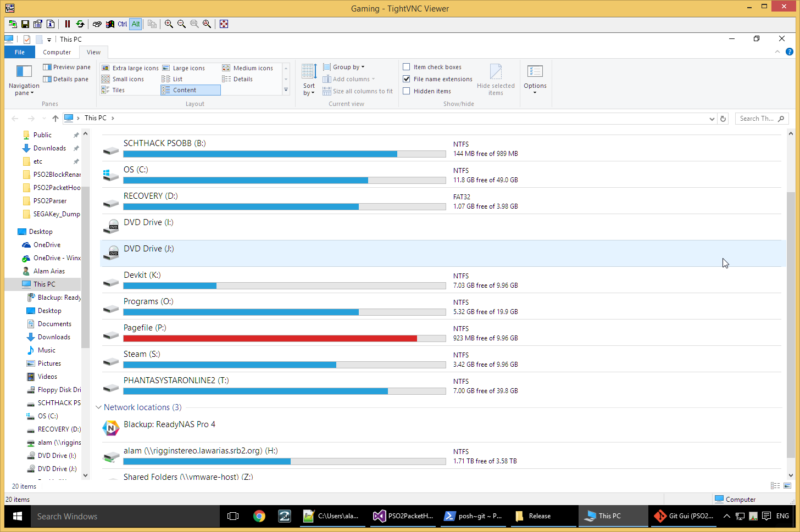The width and height of the screenshot is (800, 532).
Task: Open the Options dropdown in ribbon
Action: point(535,80)
